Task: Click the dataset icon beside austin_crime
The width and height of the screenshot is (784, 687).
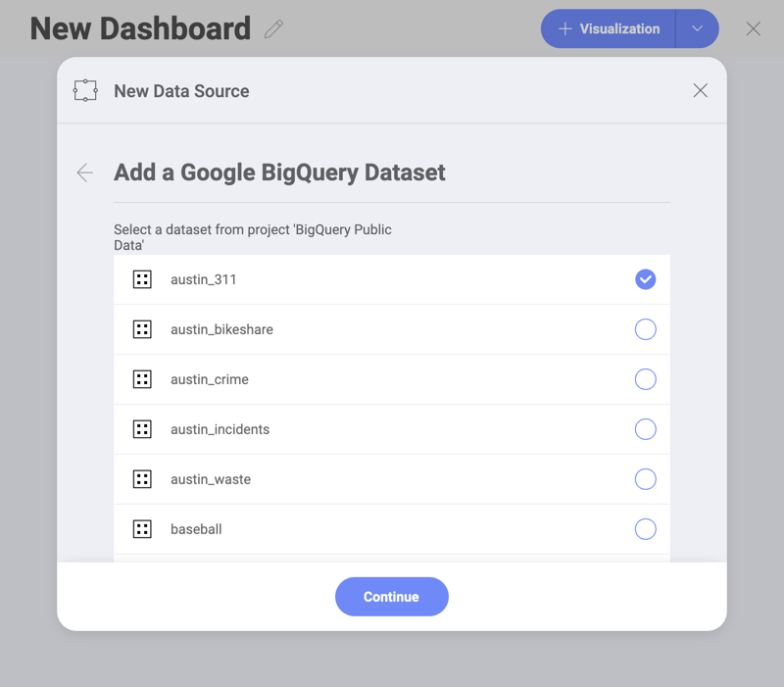Action: coord(142,379)
